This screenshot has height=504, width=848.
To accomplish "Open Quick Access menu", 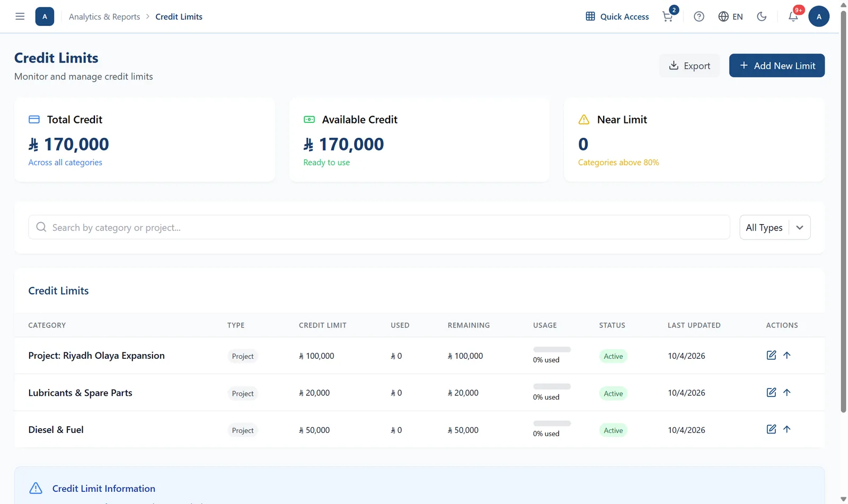I will click(617, 16).
